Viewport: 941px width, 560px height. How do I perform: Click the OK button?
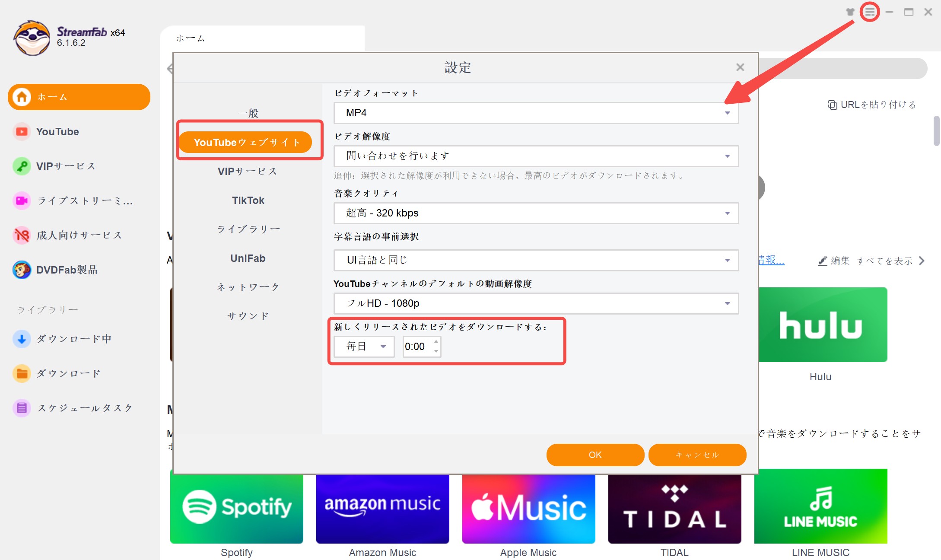595,455
